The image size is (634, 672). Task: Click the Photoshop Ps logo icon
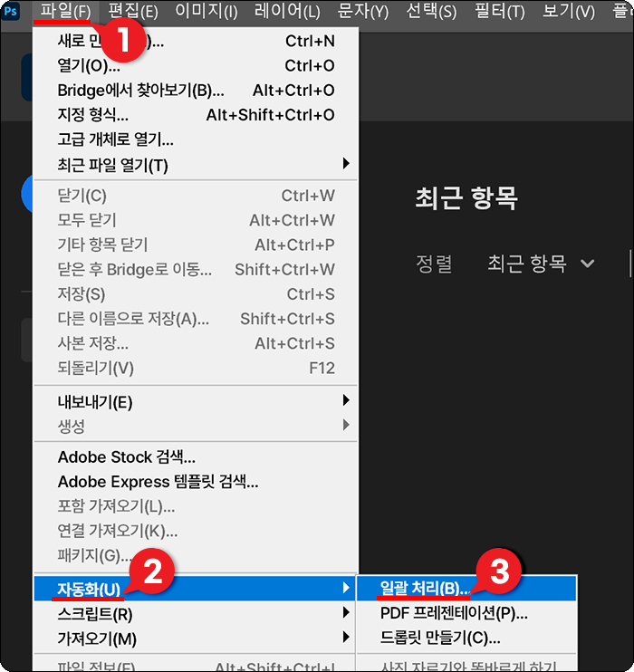point(10,11)
